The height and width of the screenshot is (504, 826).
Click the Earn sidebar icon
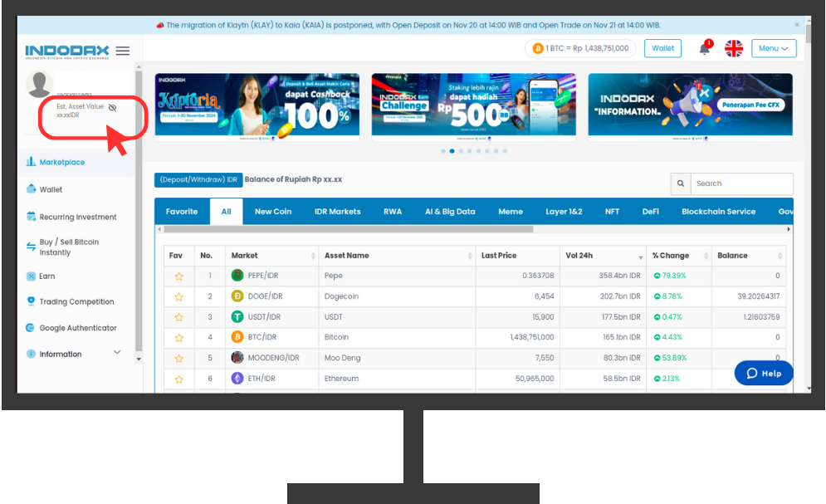(31, 276)
